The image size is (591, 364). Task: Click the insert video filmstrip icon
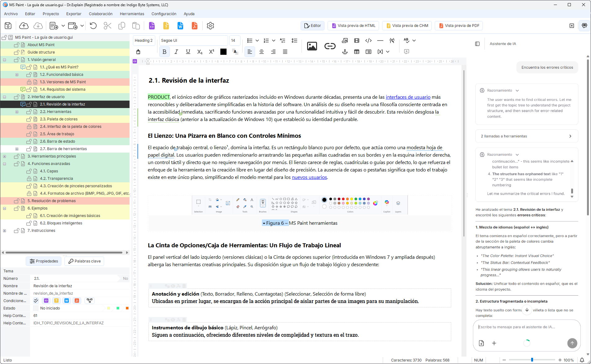pos(357,41)
